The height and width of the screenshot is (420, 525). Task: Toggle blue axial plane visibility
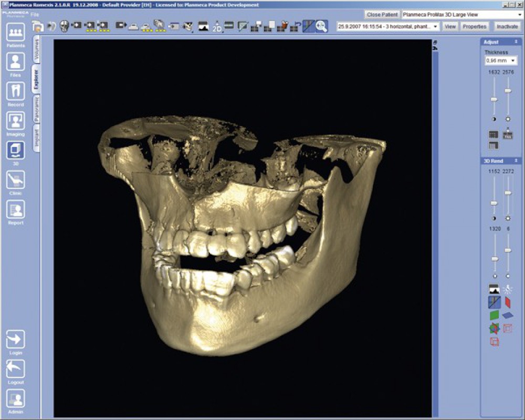(x=508, y=316)
